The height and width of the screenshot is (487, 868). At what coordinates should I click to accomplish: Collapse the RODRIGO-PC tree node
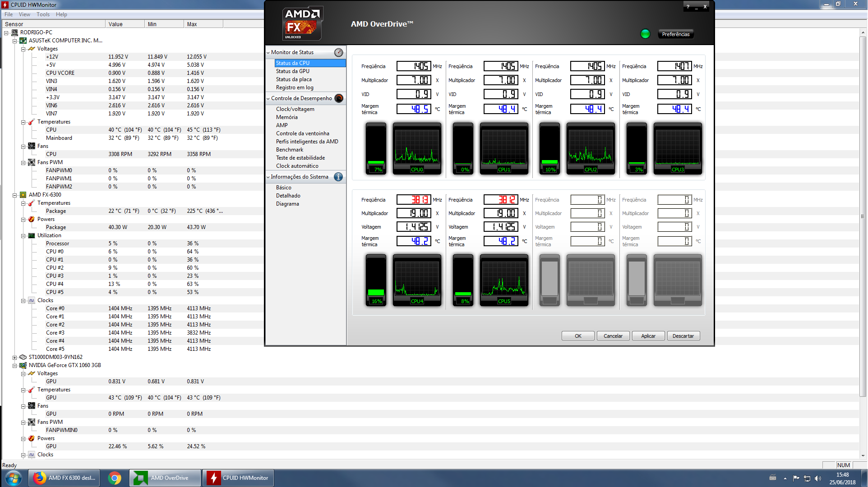coord(6,32)
